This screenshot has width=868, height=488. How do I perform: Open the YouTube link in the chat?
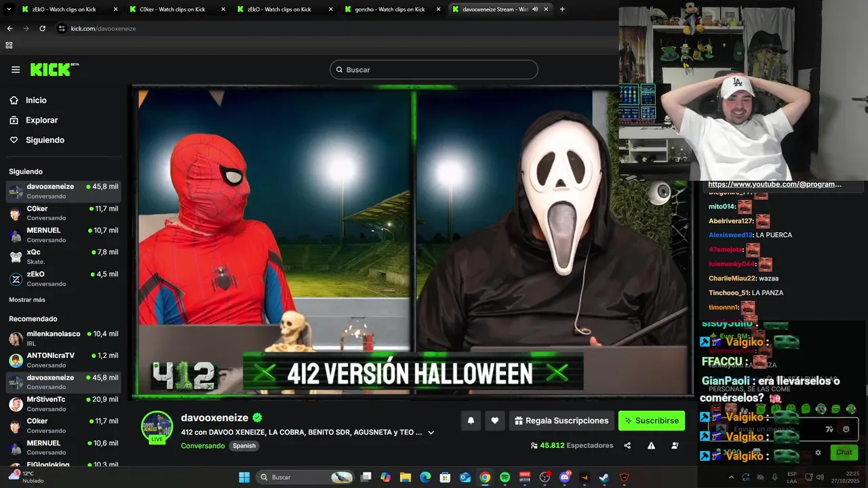click(774, 184)
